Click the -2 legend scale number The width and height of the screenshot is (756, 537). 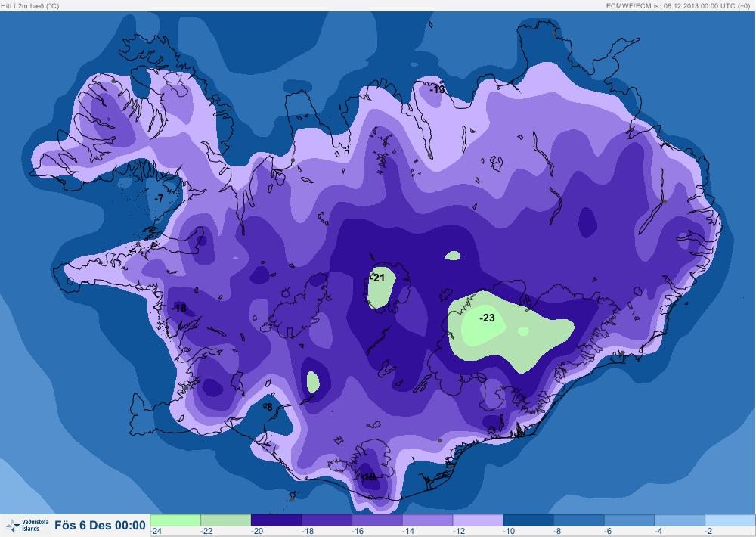pyautogui.click(x=708, y=531)
